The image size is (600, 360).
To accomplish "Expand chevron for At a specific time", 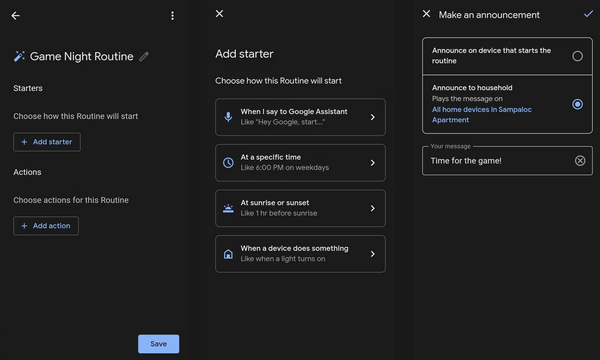I will pos(373,163).
